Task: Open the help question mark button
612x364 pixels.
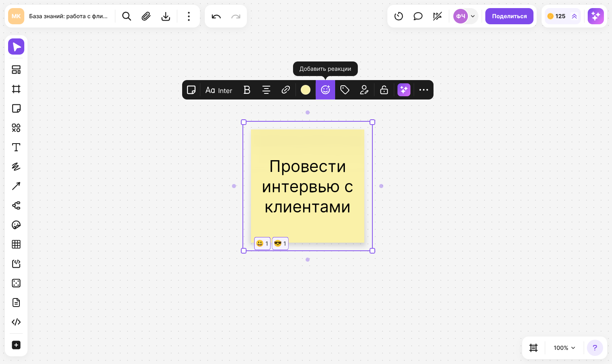Action: click(x=595, y=348)
